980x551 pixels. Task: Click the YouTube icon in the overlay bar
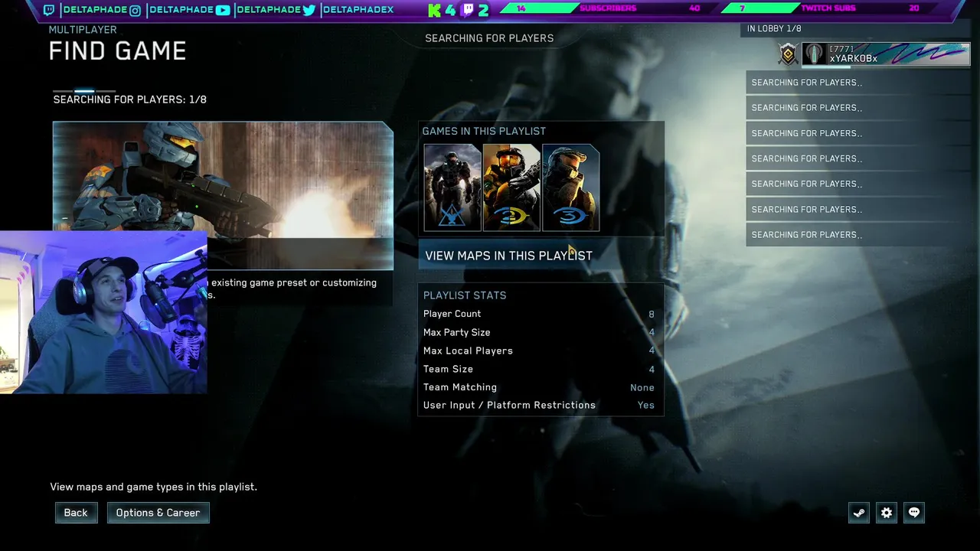[x=223, y=10]
